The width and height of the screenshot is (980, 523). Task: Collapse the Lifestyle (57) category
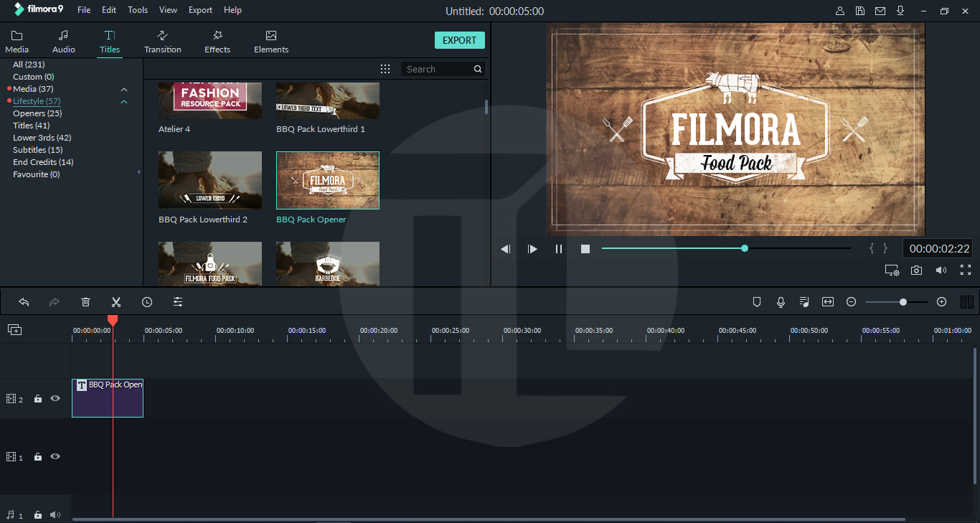[x=124, y=102]
